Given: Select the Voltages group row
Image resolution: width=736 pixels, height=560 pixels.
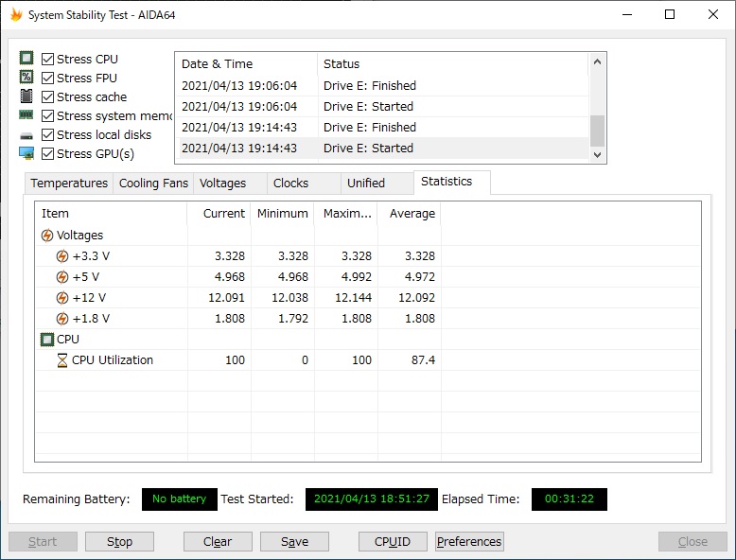Looking at the screenshot, I should [79, 236].
